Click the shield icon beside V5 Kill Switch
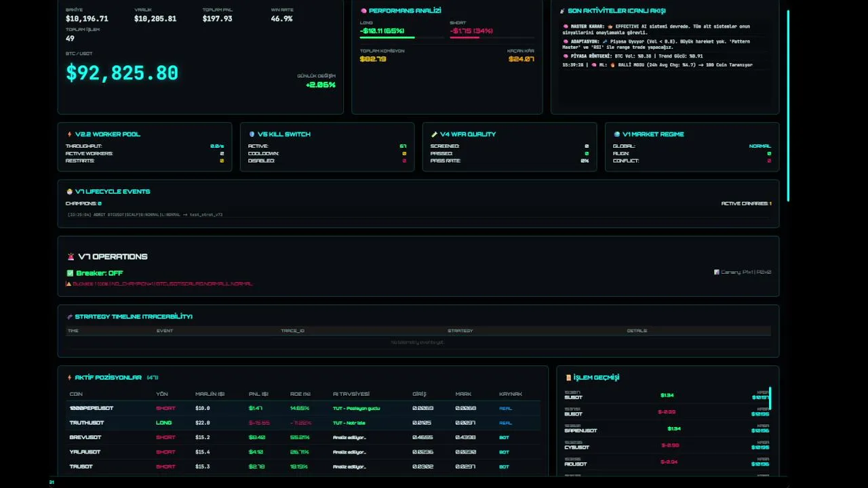 pos(252,134)
